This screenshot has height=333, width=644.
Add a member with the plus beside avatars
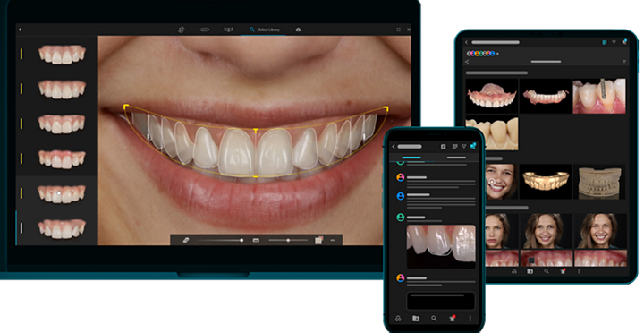pos(498,54)
